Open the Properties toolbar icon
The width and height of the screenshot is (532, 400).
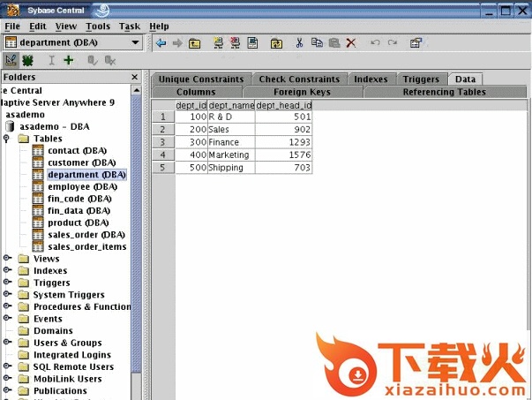pos(416,42)
